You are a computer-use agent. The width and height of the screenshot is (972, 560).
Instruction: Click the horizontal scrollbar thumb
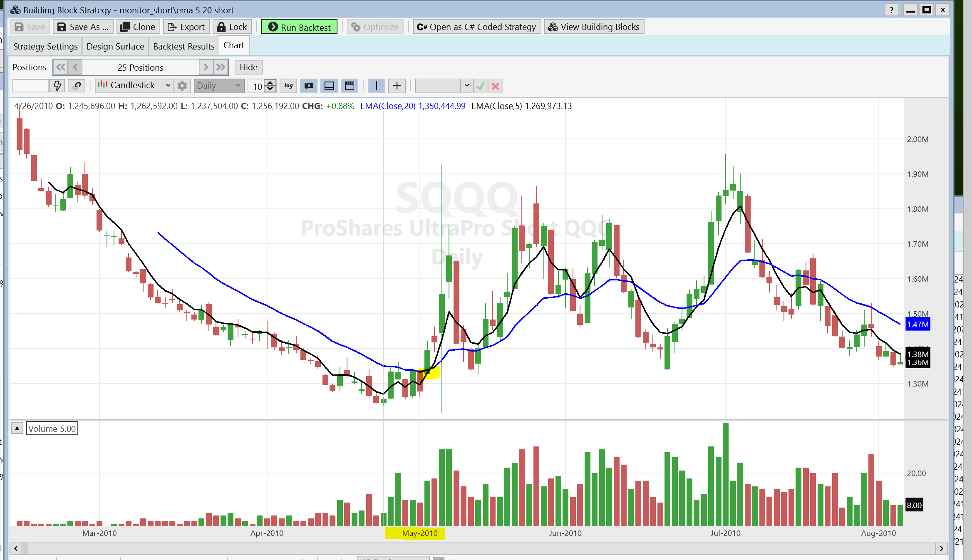(x=25, y=548)
